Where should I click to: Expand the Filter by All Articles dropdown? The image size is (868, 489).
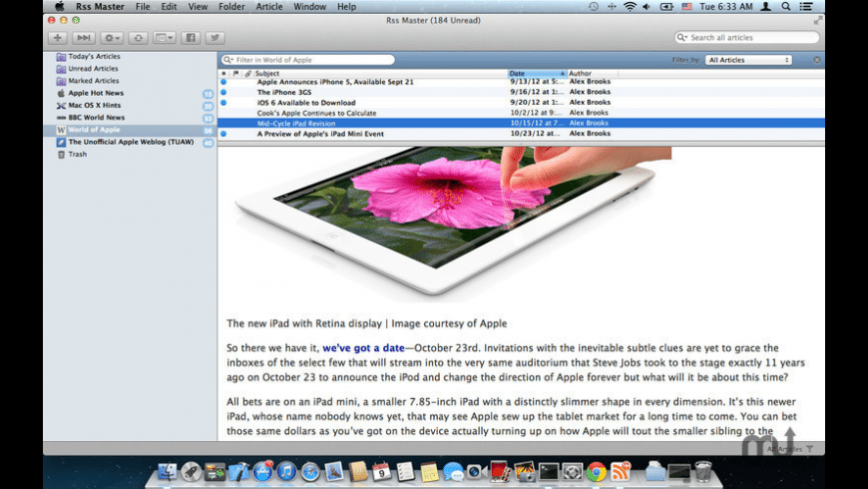748,60
